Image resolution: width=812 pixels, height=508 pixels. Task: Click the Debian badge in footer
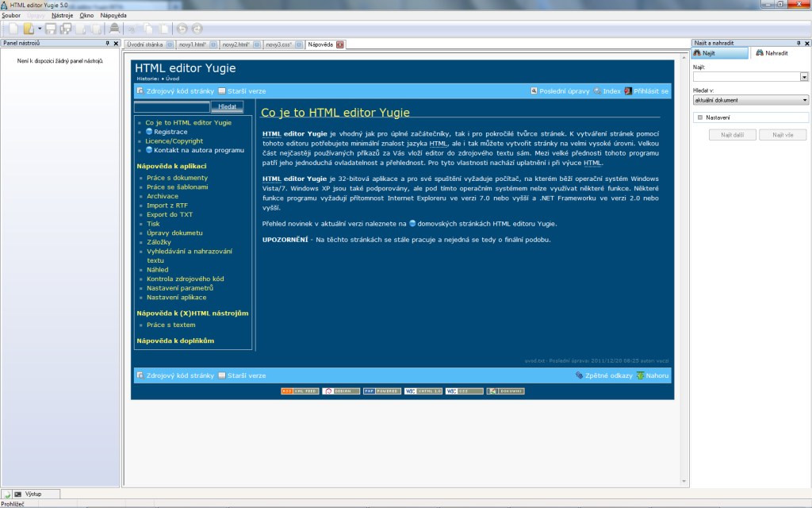pos(341,391)
